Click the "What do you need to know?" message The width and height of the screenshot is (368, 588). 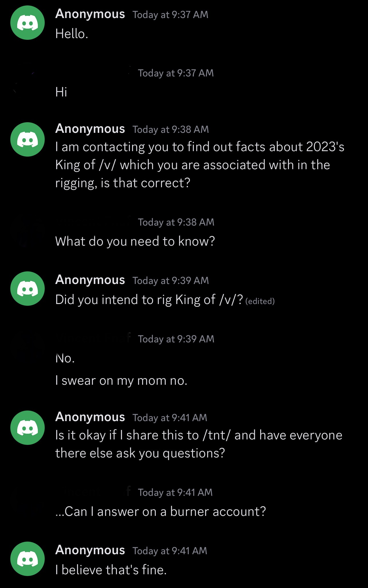pyautogui.click(x=135, y=241)
